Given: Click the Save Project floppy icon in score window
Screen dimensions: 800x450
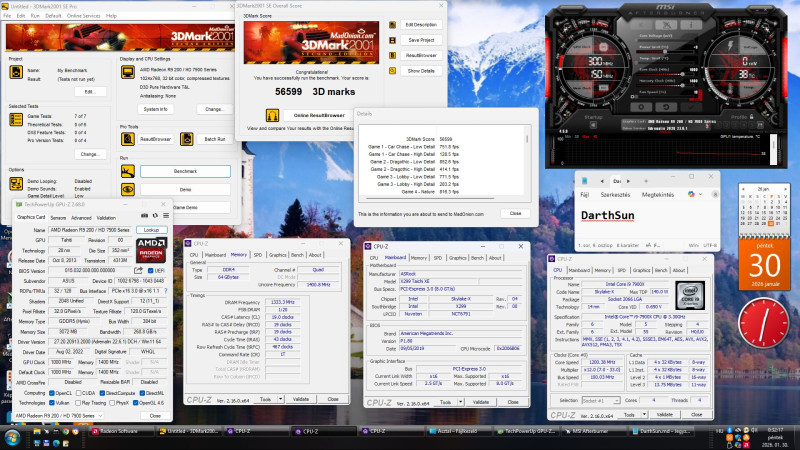Looking at the screenshot, I should pos(392,40).
